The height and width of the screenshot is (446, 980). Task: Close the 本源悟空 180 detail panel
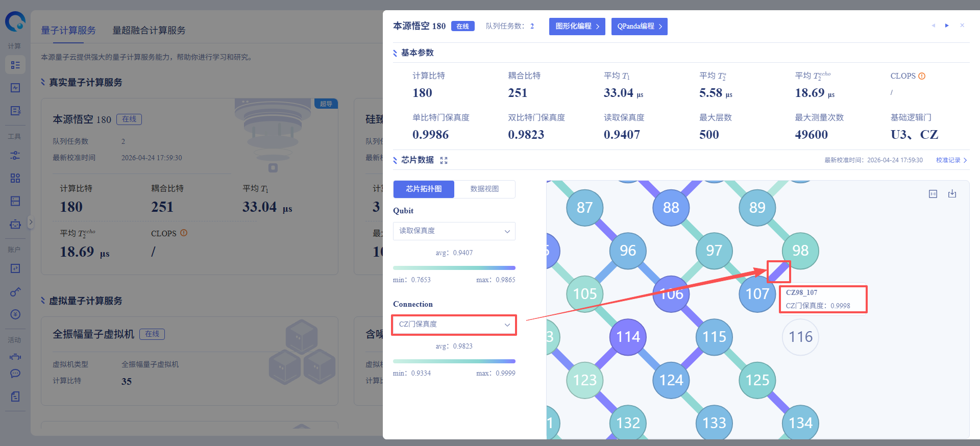tap(962, 26)
